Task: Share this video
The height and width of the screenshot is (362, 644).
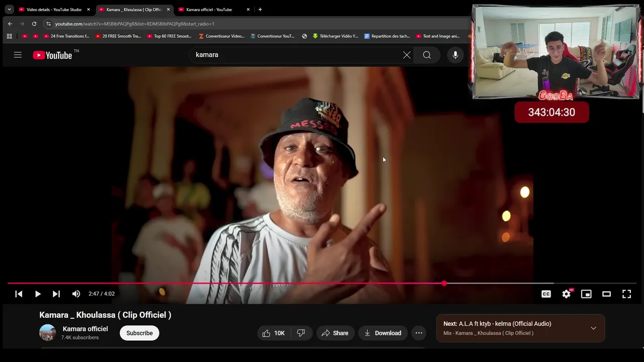Action: (335, 333)
